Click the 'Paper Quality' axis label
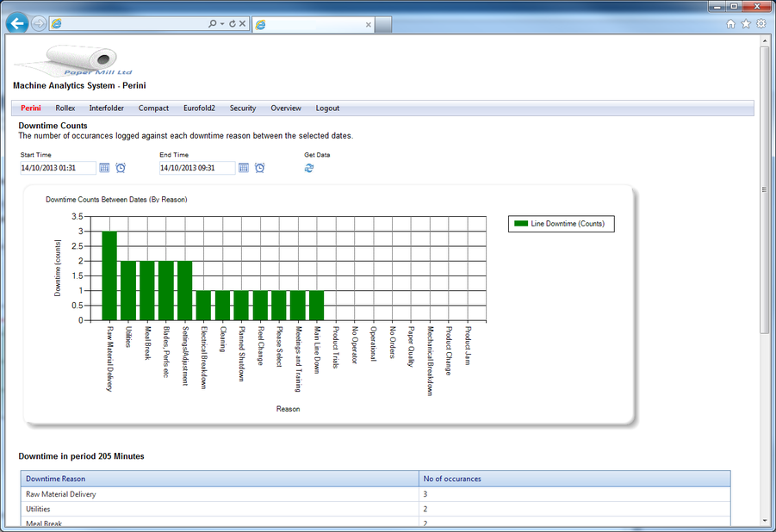The width and height of the screenshot is (776, 532). (412, 346)
